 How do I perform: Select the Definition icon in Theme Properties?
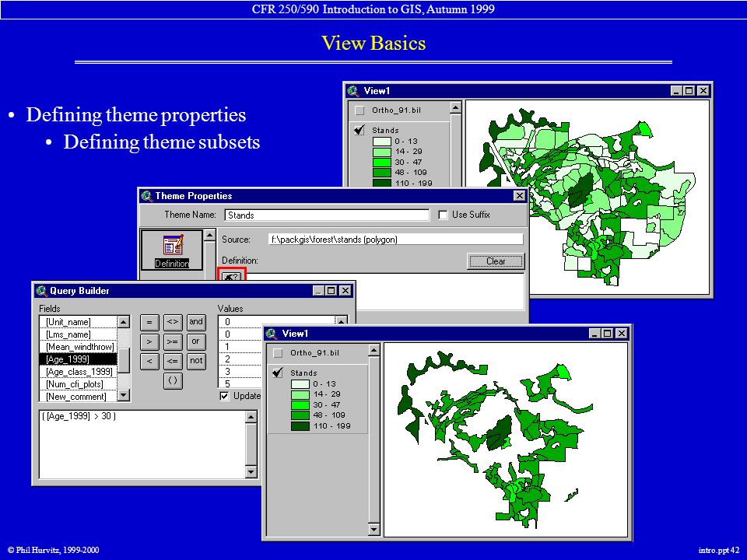click(x=171, y=250)
